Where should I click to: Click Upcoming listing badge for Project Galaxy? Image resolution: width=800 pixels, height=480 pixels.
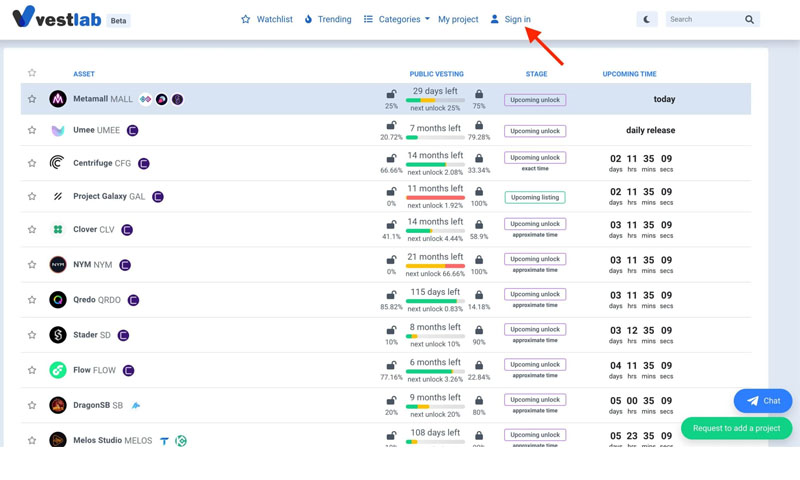point(535,197)
